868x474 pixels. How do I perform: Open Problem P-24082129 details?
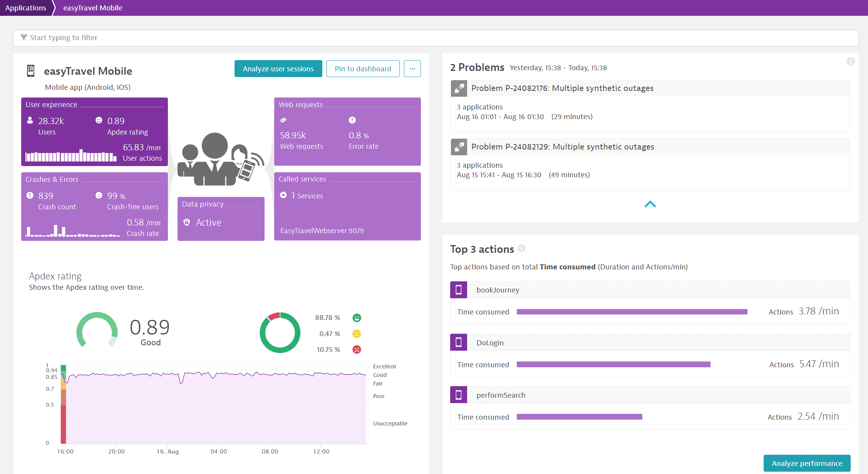[562, 146]
